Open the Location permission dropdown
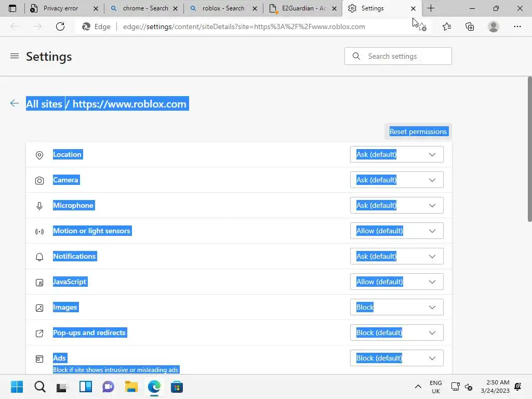Image resolution: width=532 pixels, height=399 pixels. 396,154
